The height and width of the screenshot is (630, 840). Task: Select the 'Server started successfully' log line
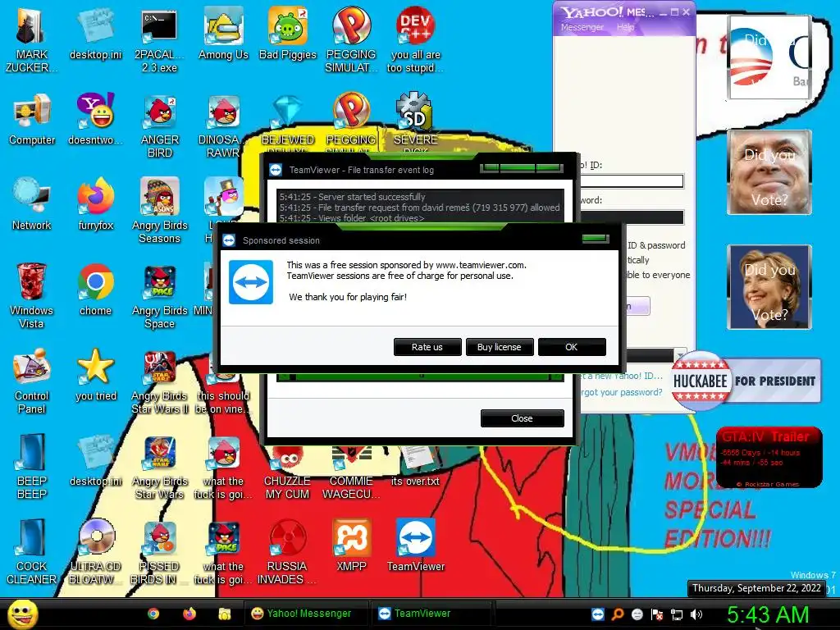point(352,197)
